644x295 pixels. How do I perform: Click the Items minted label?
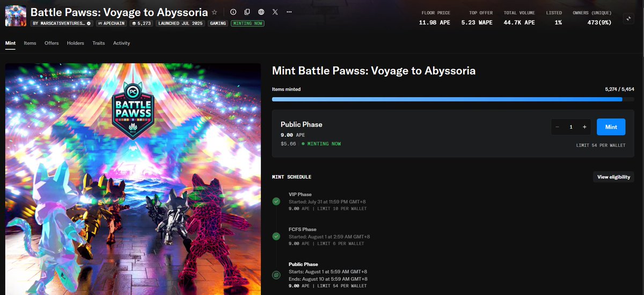coord(286,89)
